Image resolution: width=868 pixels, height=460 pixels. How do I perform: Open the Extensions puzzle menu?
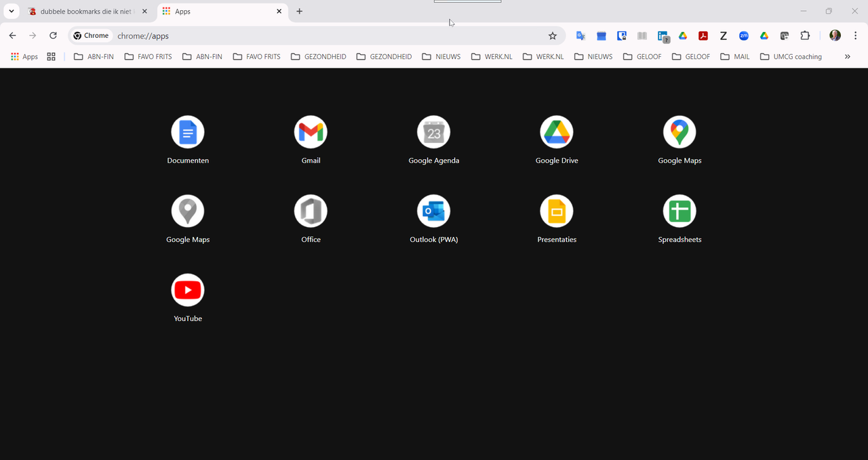(x=805, y=36)
